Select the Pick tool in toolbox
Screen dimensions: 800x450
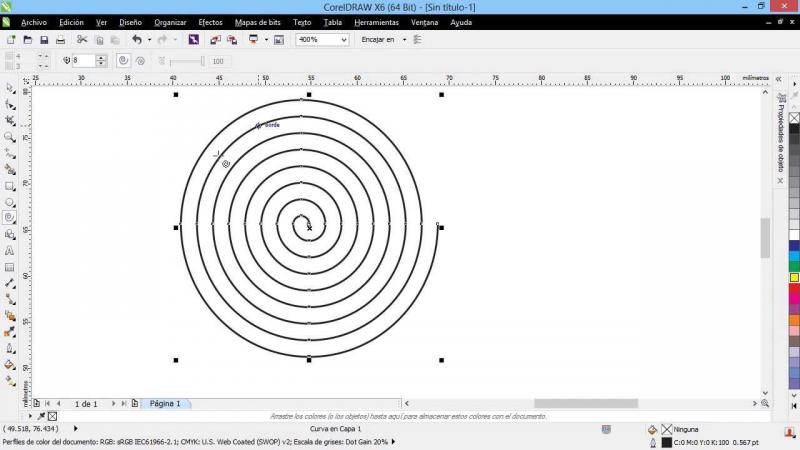click(10, 88)
